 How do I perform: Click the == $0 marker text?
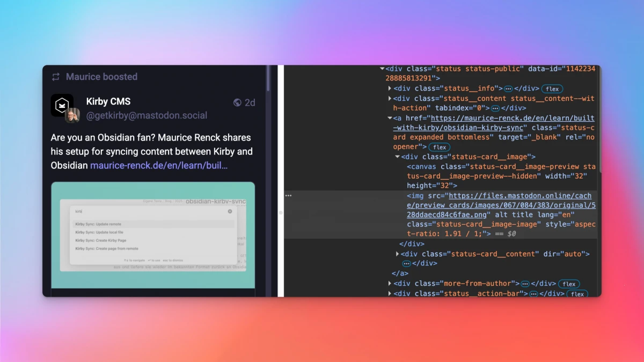coord(505,234)
